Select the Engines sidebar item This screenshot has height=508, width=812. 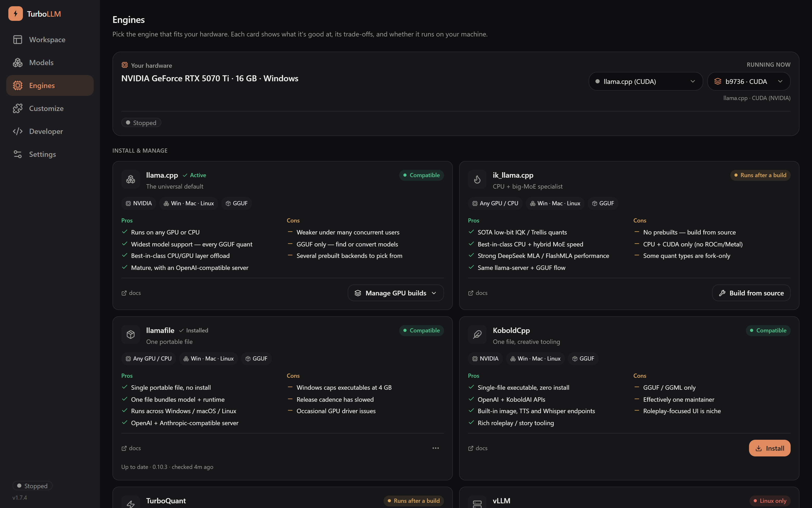click(x=50, y=85)
